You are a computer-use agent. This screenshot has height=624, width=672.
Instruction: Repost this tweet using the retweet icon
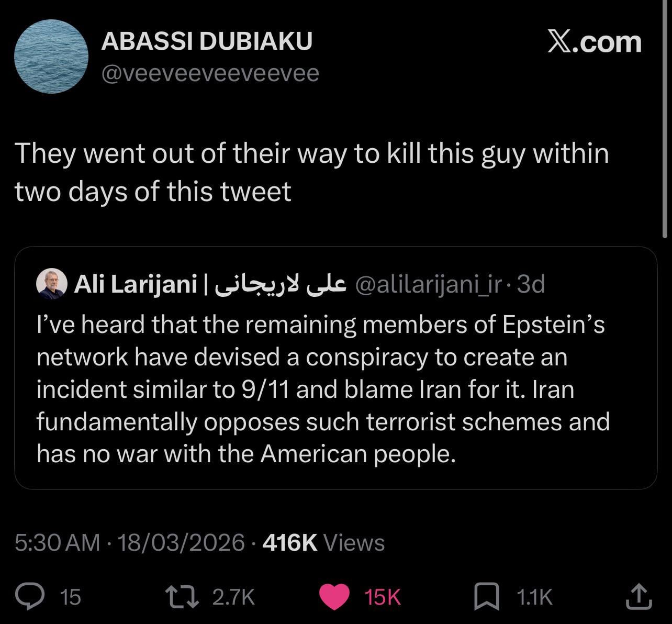pyautogui.click(x=182, y=597)
